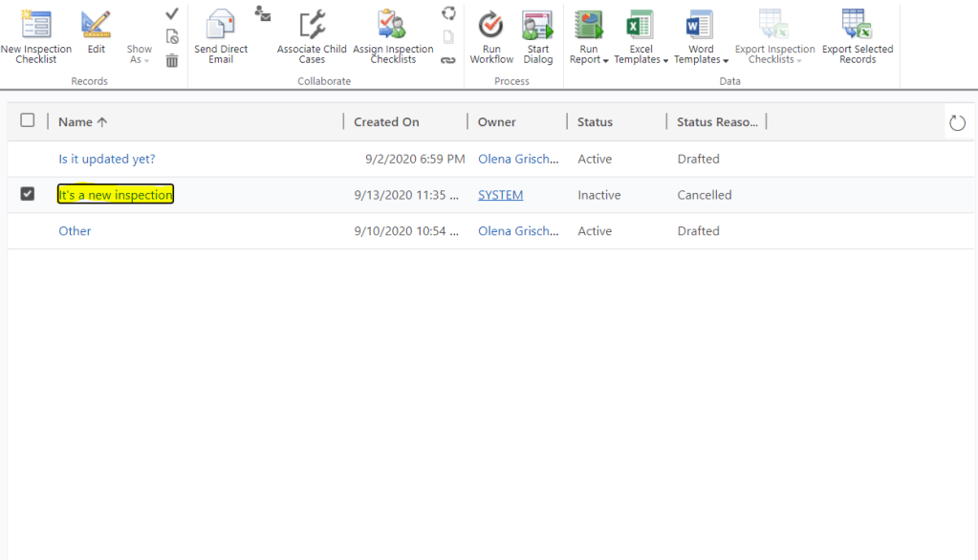
Task: Toggle the select-all checkbox in header
Action: coord(28,120)
